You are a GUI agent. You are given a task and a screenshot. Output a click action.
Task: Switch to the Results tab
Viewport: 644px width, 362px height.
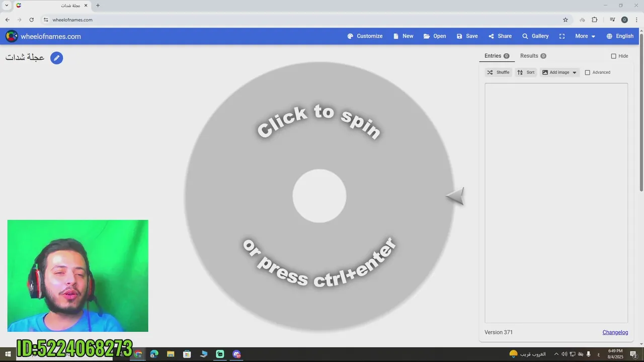click(x=533, y=56)
